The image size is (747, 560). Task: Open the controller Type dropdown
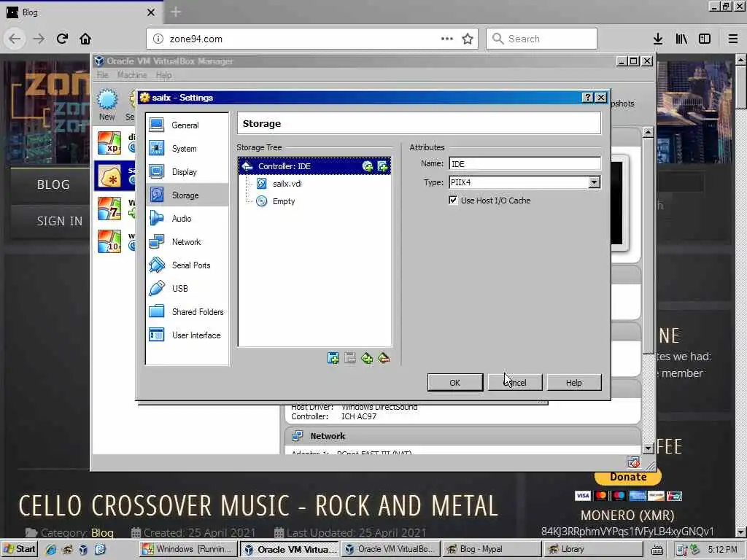(594, 182)
